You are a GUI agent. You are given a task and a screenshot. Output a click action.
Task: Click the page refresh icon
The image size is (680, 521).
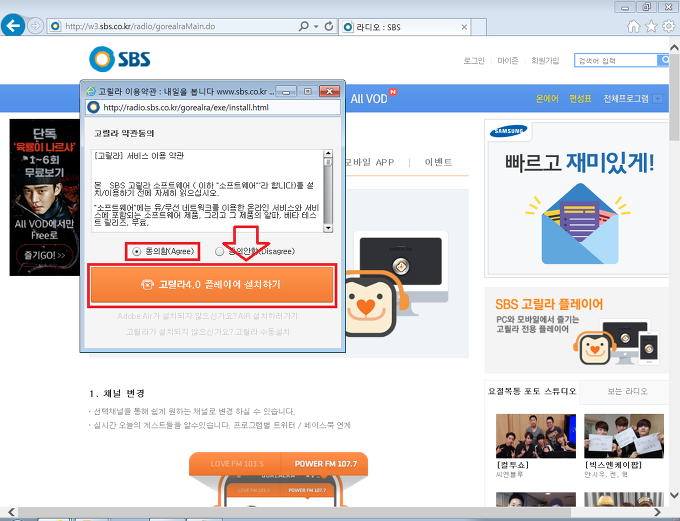pos(329,26)
